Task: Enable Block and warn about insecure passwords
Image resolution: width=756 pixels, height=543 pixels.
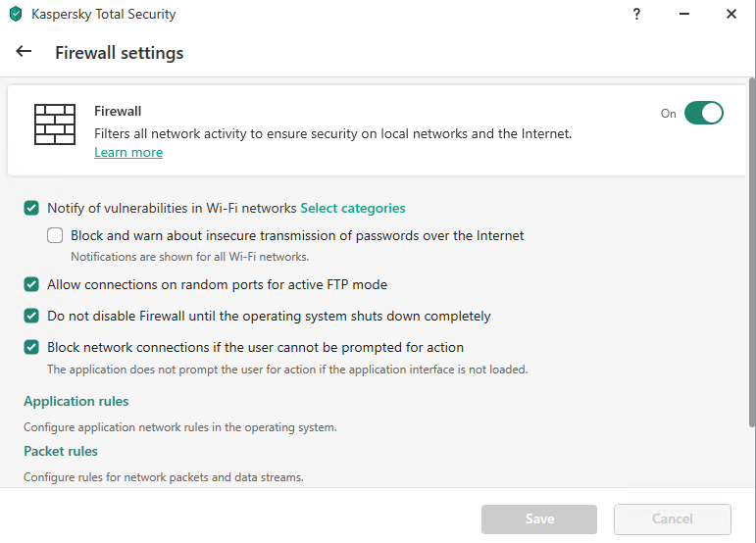Action: click(55, 235)
